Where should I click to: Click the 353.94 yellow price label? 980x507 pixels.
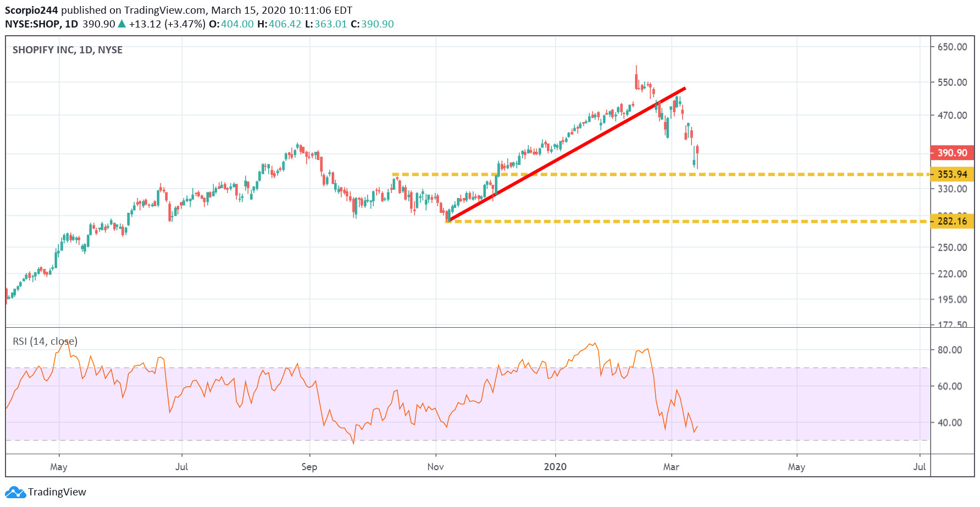952,174
